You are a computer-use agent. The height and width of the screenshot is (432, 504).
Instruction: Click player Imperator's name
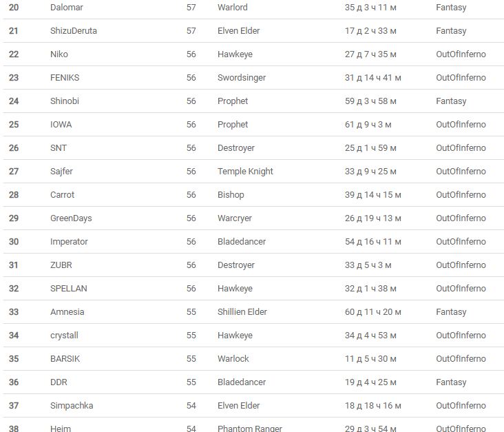coord(69,242)
